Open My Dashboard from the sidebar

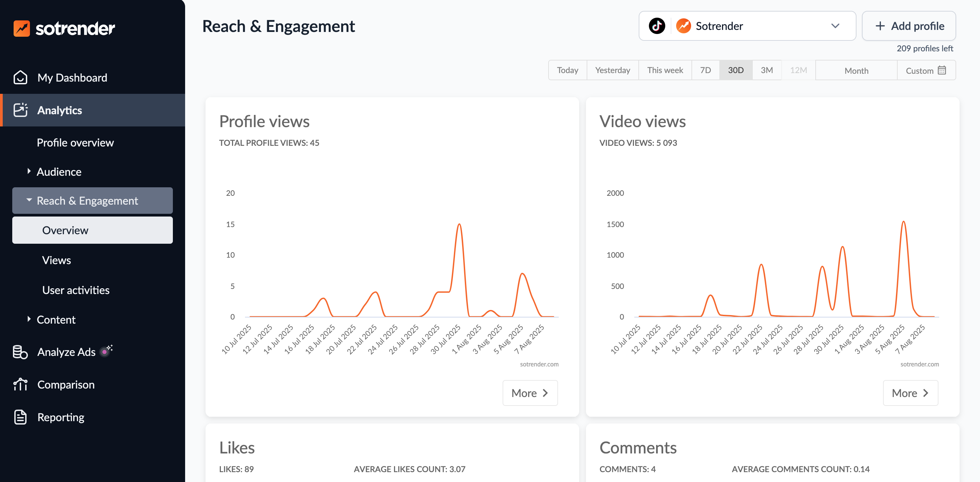[x=72, y=78]
